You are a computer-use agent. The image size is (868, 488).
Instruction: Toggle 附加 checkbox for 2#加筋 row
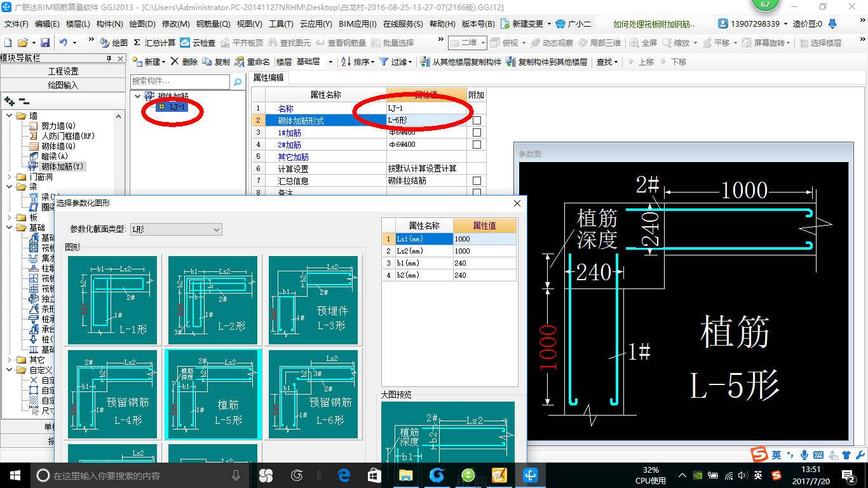pos(477,145)
